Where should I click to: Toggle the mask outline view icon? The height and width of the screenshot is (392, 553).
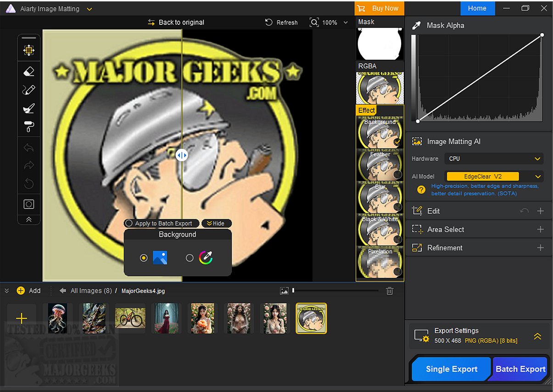pyautogui.click(x=29, y=204)
